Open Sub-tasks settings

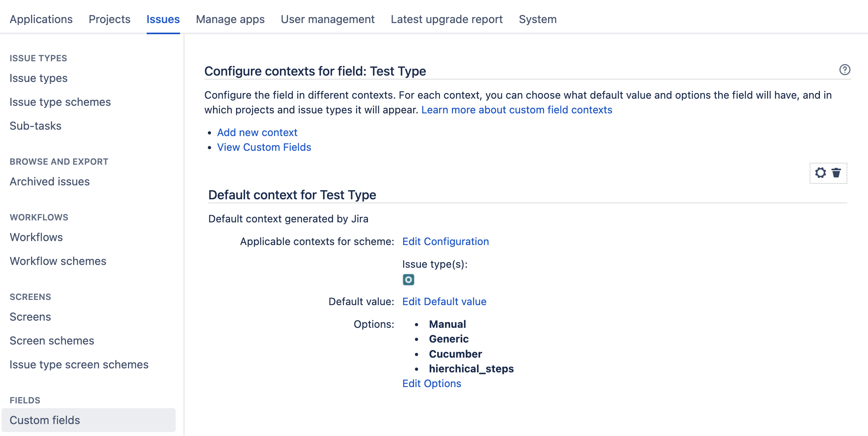pos(35,126)
